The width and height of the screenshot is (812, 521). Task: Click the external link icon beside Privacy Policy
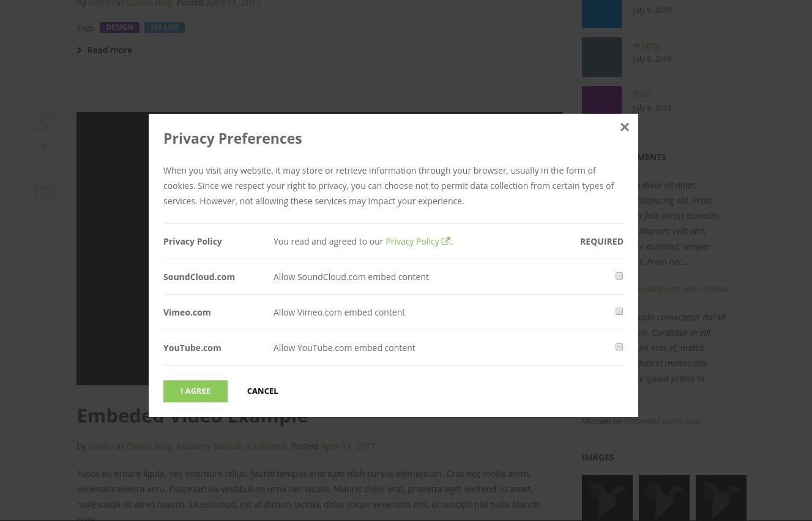pyautogui.click(x=445, y=242)
